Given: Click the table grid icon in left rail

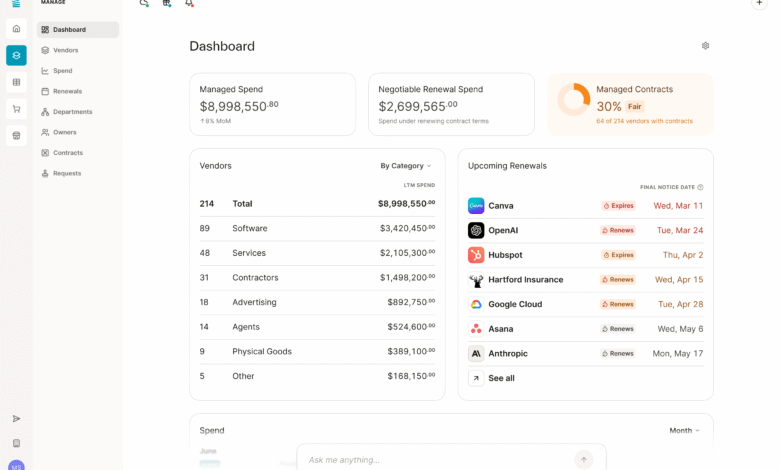Looking at the screenshot, I should 16,82.
